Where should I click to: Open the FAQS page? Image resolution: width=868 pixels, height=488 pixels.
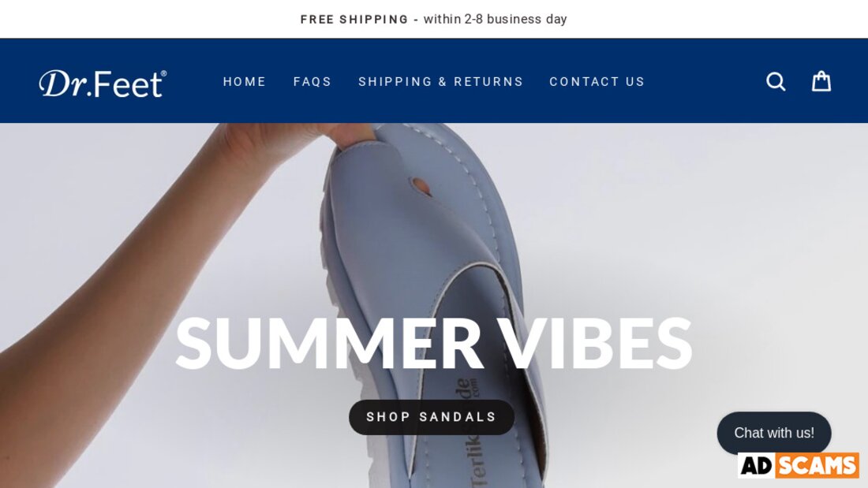(x=312, y=81)
